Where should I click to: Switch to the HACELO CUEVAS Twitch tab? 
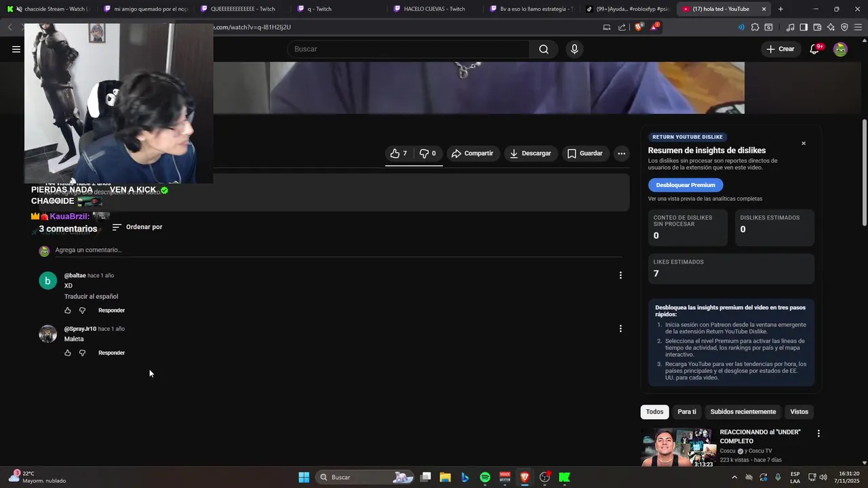click(x=434, y=9)
